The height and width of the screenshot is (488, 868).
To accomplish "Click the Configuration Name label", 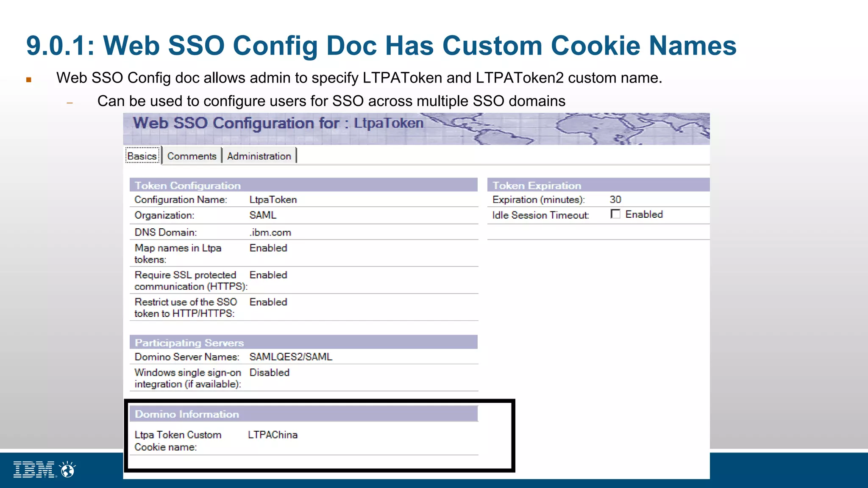I will click(x=181, y=200).
